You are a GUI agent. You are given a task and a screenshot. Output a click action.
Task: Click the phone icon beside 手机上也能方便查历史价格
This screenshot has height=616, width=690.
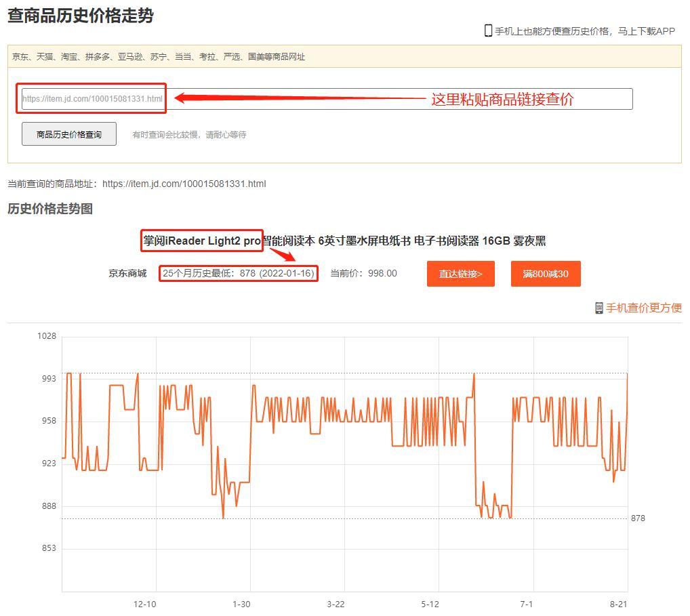pyautogui.click(x=488, y=30)
